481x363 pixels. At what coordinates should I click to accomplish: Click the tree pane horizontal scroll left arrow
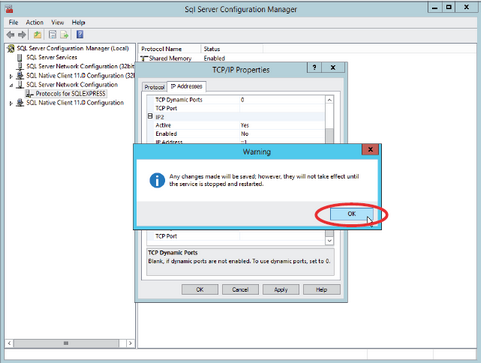(9, 343)
